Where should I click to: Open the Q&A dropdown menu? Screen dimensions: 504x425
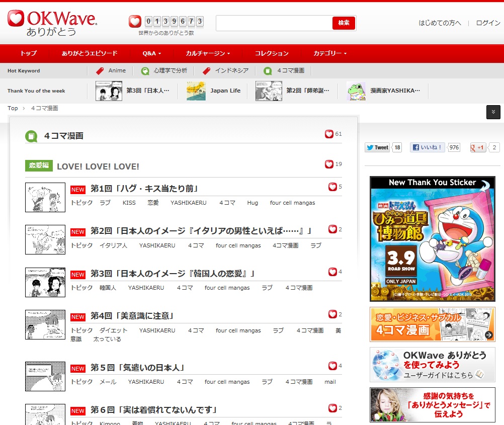(x=151, y=53)
